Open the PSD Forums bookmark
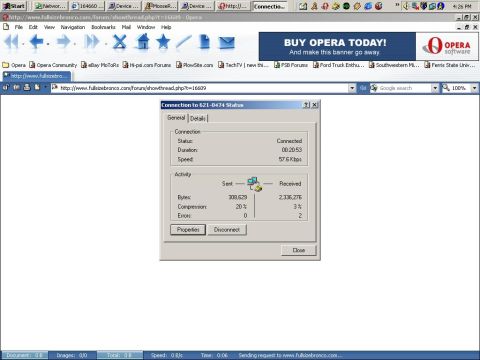This screenshot has height=360, width=480. pyautogui.click(x=291, y=65)
